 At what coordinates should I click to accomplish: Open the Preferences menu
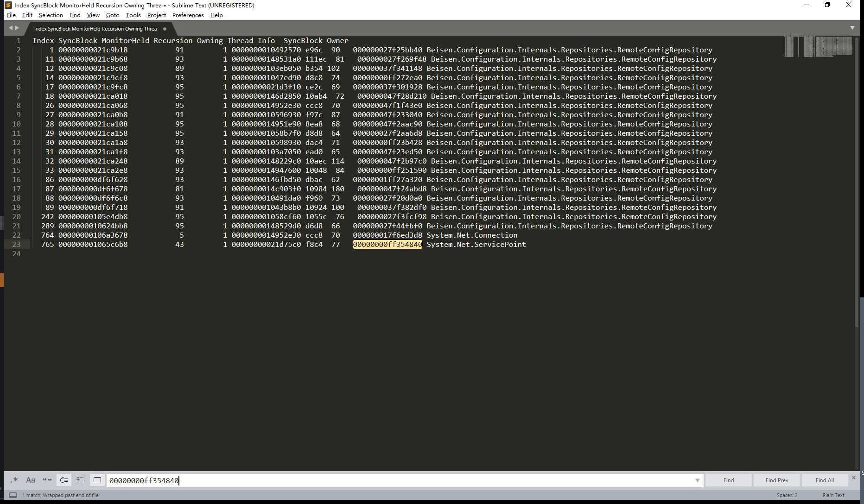tap(188, 15)
